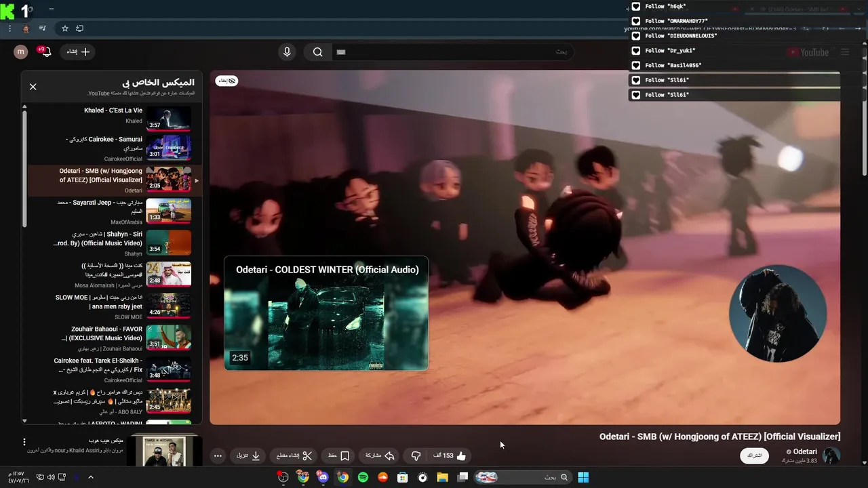This screenshot has height=488, width=868.
Task: Click the share (مشاركة) button
Action: (x=380, y=455)
